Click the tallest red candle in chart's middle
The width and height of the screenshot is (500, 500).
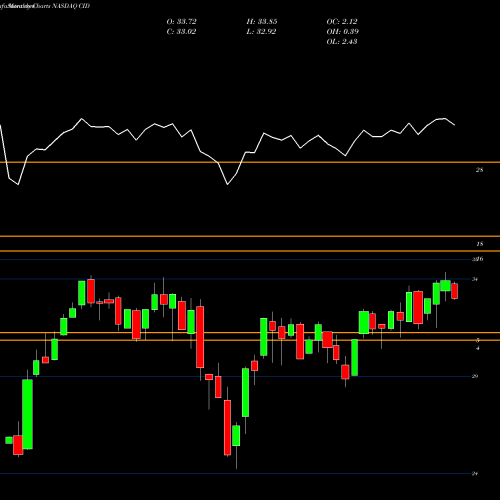coord(200,337)
